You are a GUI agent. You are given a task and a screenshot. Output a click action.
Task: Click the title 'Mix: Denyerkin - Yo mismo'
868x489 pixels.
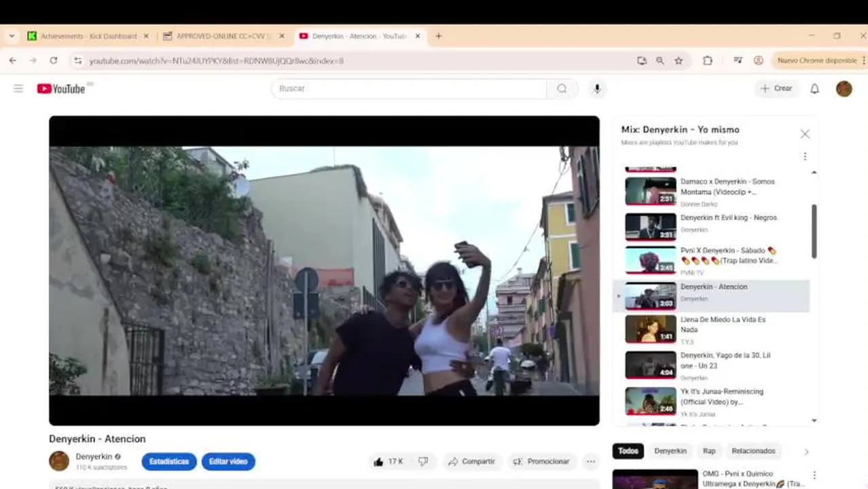680,130
